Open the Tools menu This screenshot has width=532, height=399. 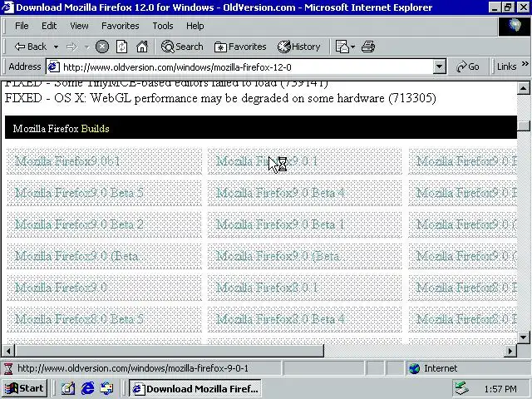click(163, 26)
